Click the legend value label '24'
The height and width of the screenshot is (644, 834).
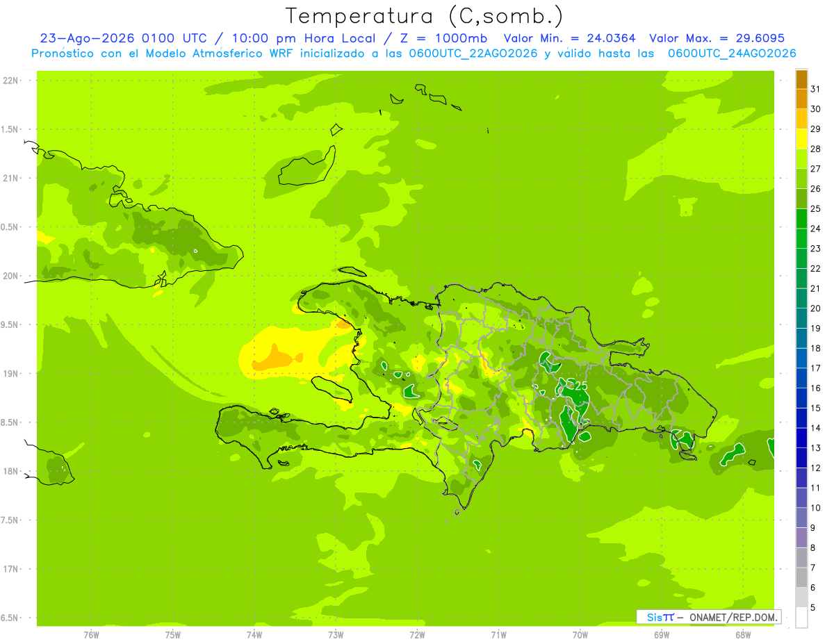815,229
